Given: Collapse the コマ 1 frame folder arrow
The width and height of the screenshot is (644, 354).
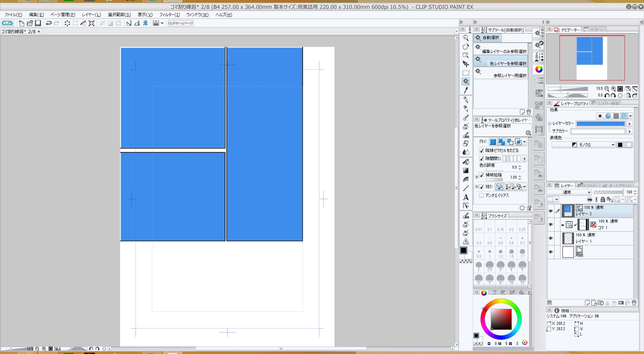Looking at the screenshot, I should click(x=562, y=225).
